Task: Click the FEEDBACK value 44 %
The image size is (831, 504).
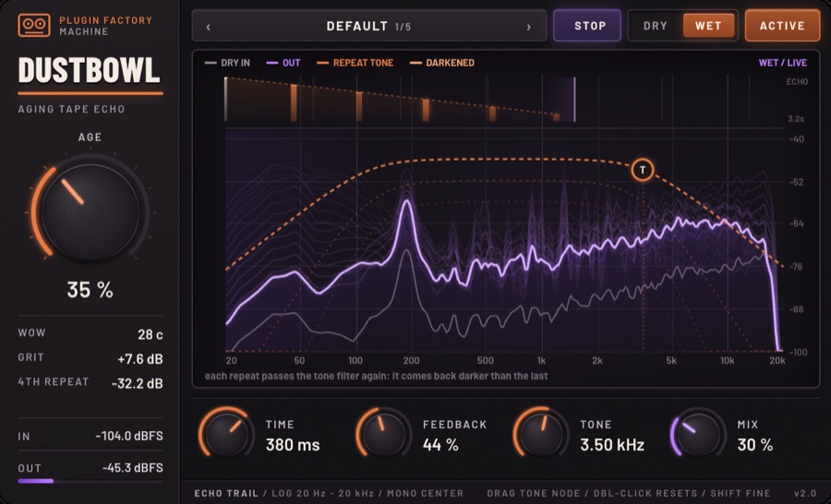Action: click(440, 445)
